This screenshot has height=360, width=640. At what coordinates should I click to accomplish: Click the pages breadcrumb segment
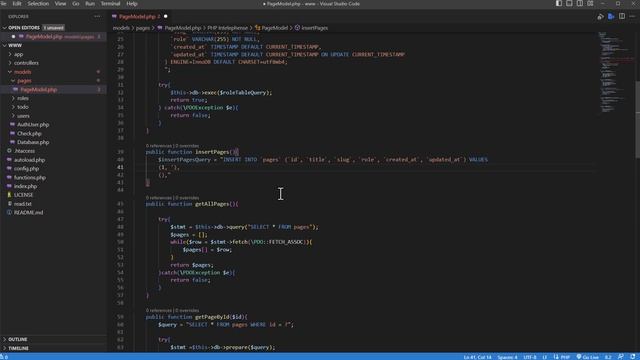(143, 28)
